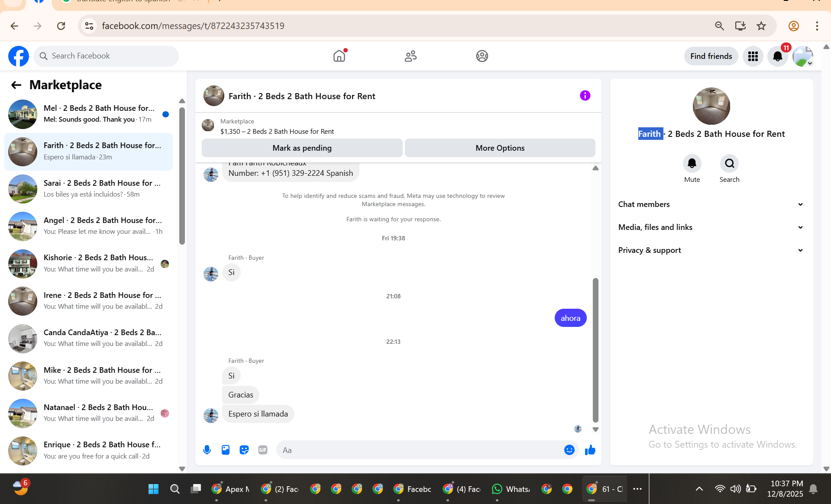
Task: Open taskbar overflow three-dot menu
Action: [637, 489]
